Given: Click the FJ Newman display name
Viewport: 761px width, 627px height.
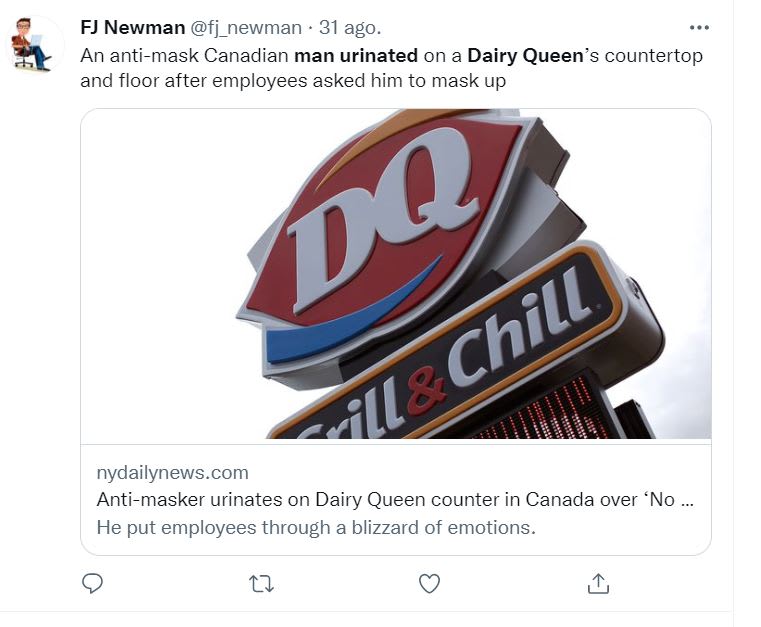Looking at the screenshot, I should pyautogui.click(x=132, y=28).
